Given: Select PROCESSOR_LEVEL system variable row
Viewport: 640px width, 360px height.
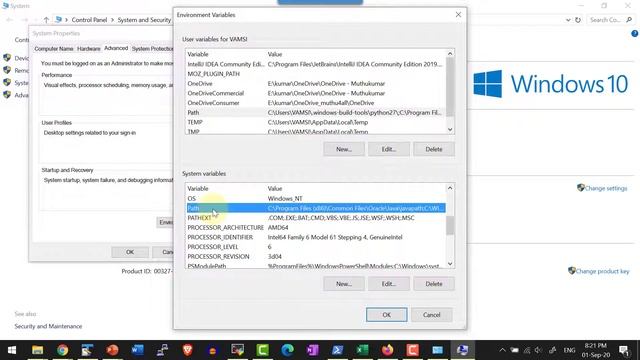Looking at the screenshot, I should [x=316, y=247].
